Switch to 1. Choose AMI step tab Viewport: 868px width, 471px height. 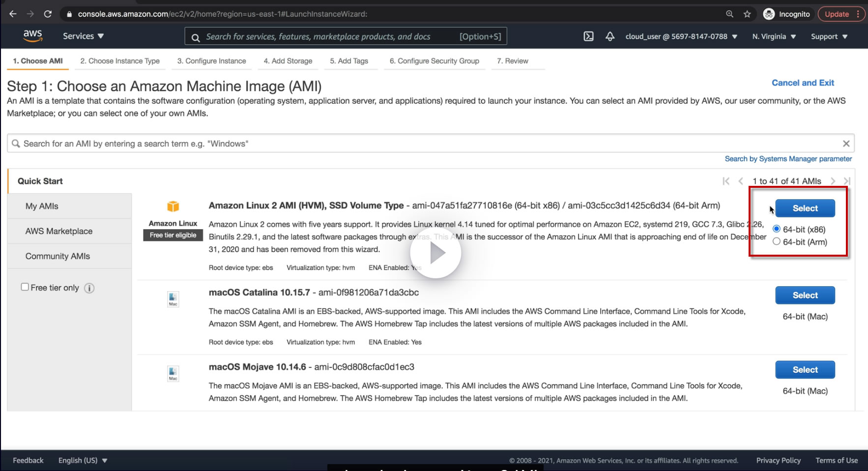(x=38, y=61)
